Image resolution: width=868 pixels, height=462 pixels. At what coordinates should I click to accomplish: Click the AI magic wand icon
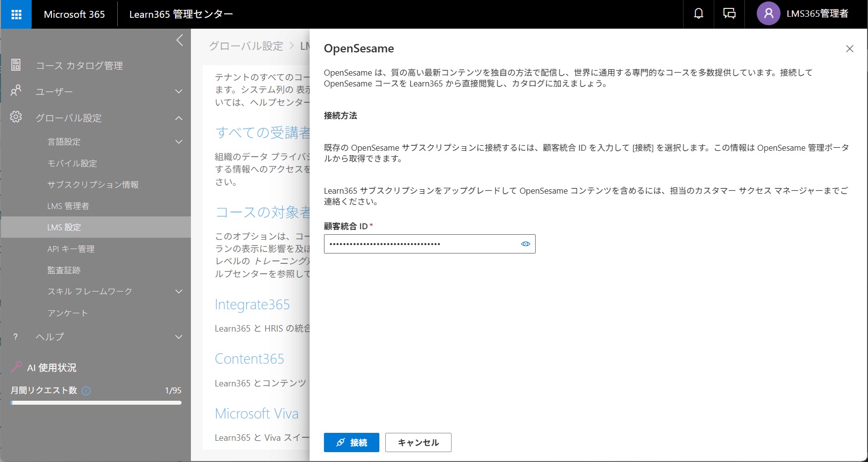(x=17, y=367)
